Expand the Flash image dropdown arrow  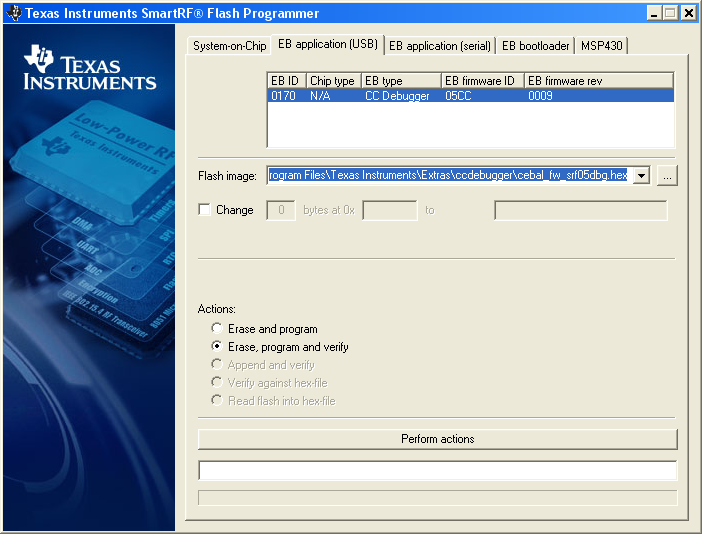(x=642, y=175)
